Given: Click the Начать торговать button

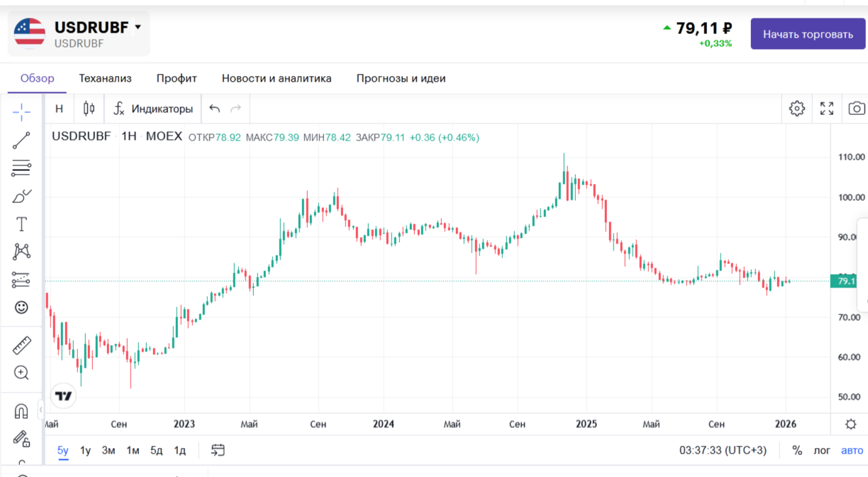Looking at the screenshot, I should coord(808,34).
